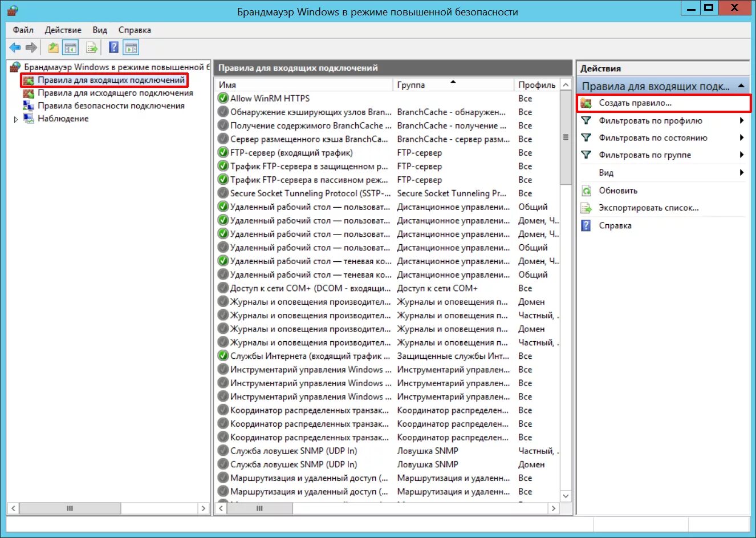This screenshot has width=756, height=538.
Task: Toggle the action pane toolbar icon
Action: [131, 48]
